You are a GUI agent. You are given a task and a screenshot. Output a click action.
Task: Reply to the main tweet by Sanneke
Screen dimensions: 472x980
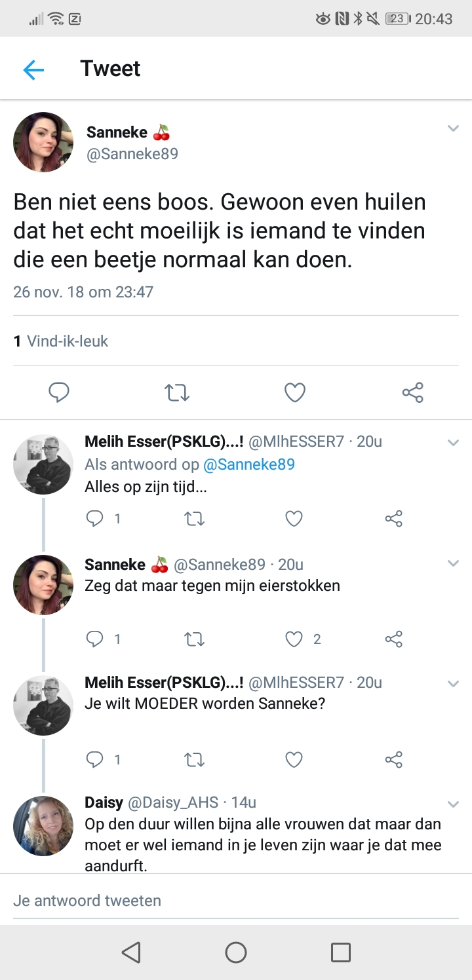click(x=59, y=392)
